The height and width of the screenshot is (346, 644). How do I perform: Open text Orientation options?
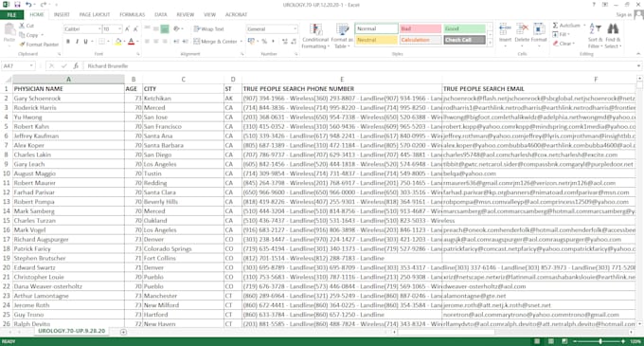coord(177,29)
